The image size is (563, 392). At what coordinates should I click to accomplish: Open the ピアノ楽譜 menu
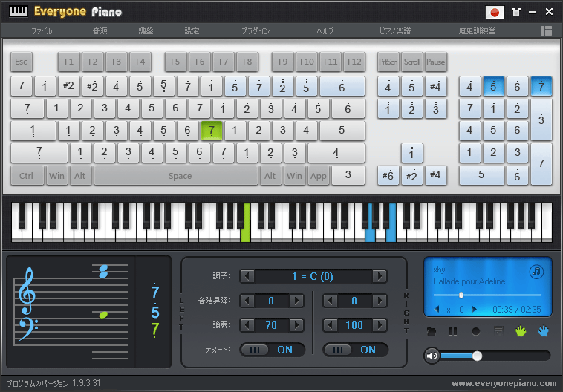(x=395, y=31)
